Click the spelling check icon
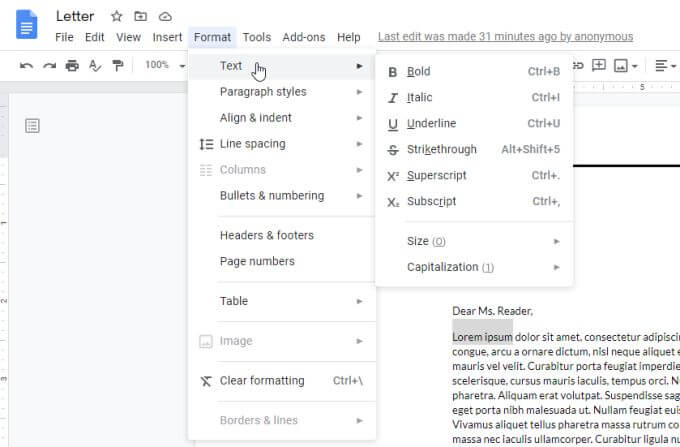The width and height of the screenshot is (680, 447). (x=95, y=66)
